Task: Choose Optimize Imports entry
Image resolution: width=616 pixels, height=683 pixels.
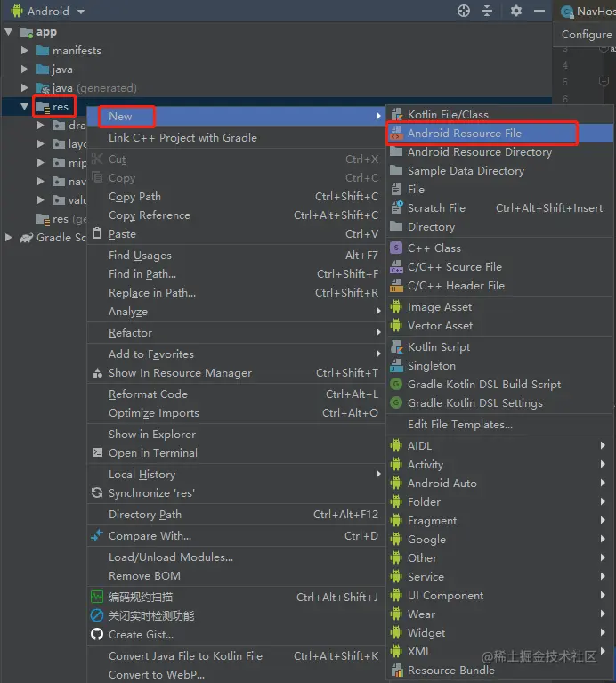Action: 236,413
